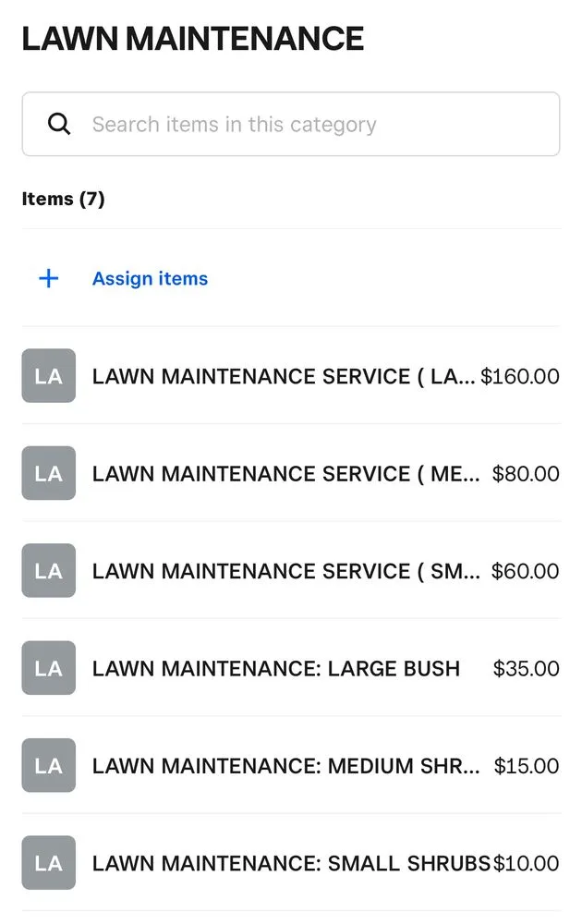Click the LA icon for LARGE BUSH item
Screen dimensions: 582x924
click(x=48, y=668)
